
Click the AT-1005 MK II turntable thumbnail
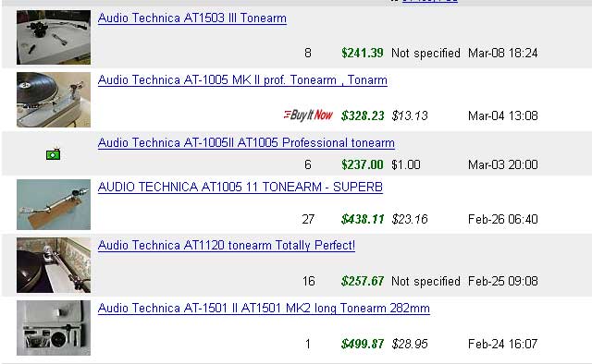pyautogui.click(x=54, y=100)
